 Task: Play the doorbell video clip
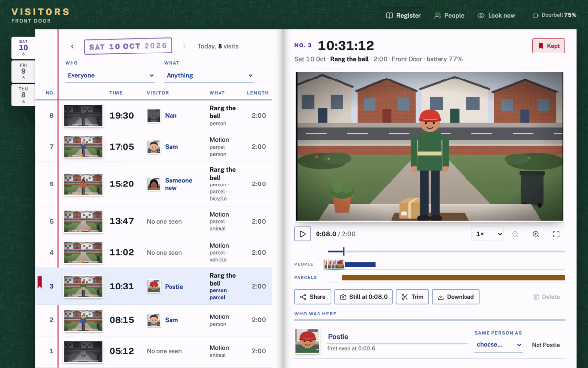point(302,234)
